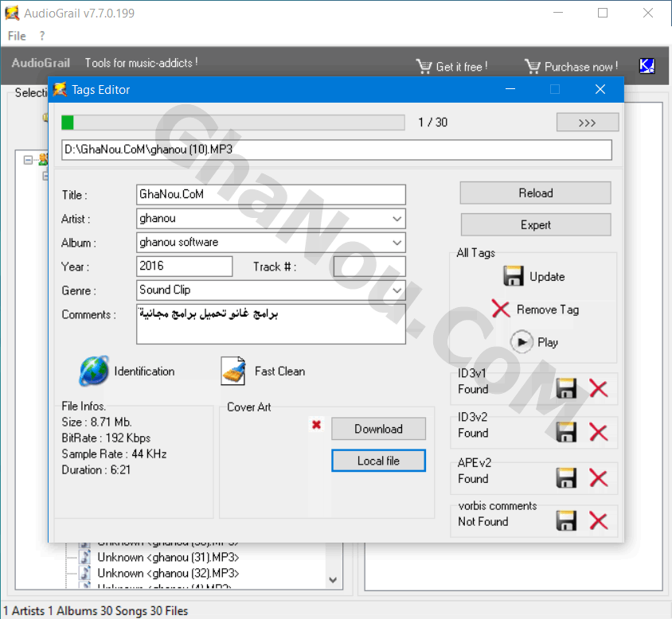Go to the next file with the >>> button
This screenshot has width=672, height=619.
[587, 123]
